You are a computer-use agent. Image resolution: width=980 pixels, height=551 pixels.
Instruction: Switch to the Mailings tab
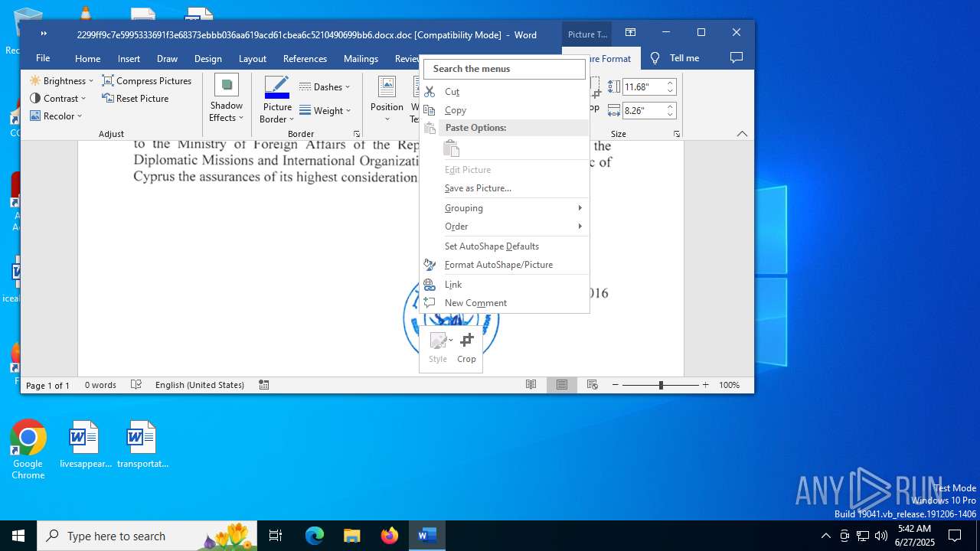point(361,58)
